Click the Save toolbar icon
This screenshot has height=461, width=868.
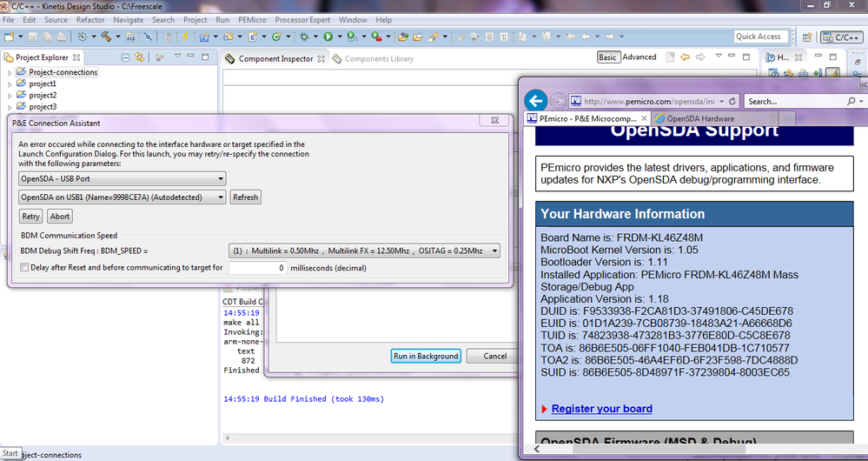click(33, 37)
